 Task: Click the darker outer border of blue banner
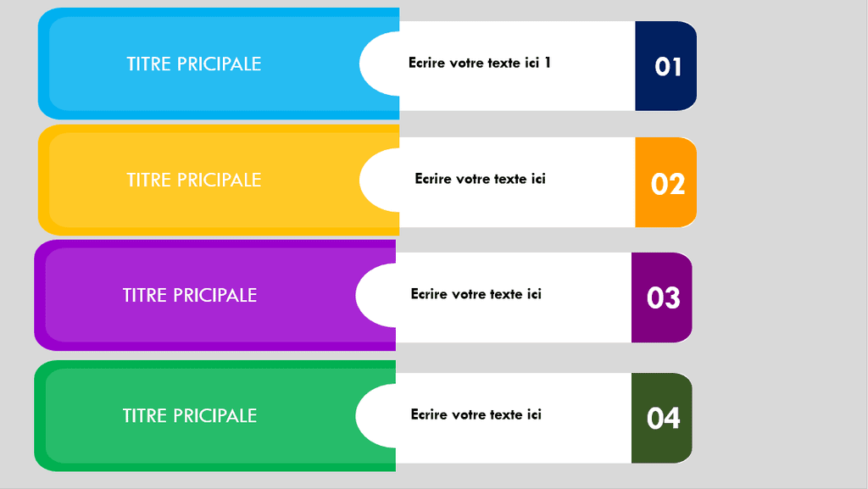coord(43,64)
